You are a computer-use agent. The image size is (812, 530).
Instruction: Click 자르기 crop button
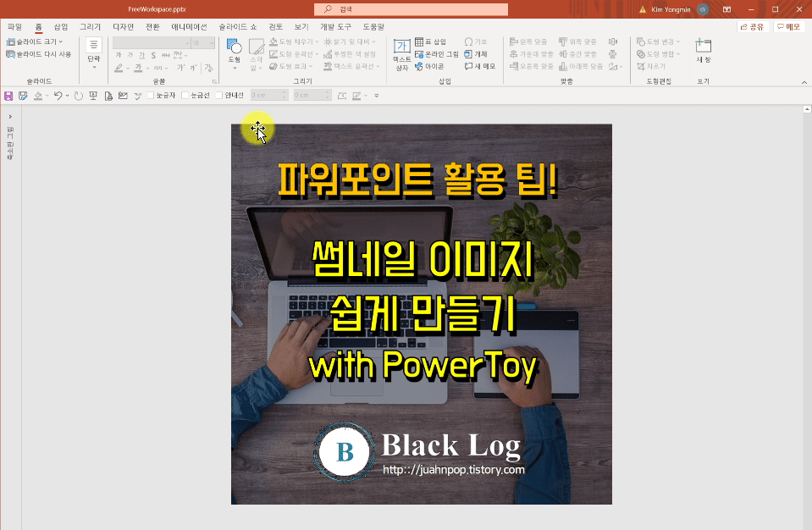tap(651, 66)
